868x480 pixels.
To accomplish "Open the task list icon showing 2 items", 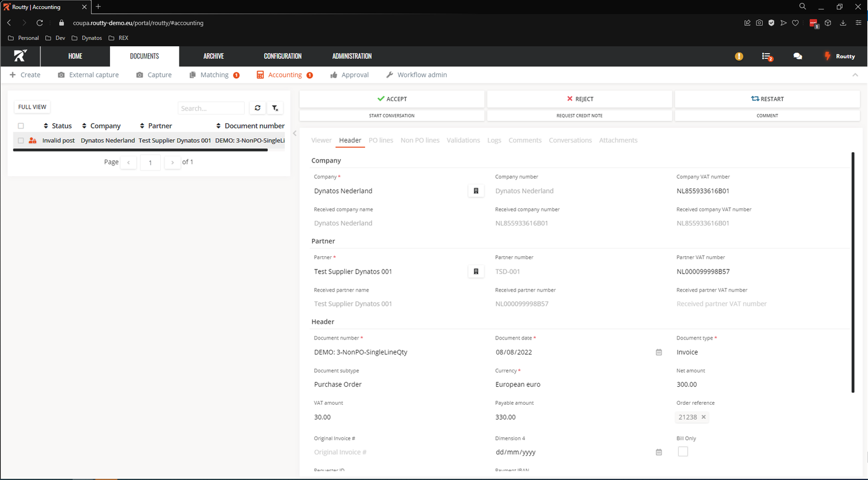I will (x=767, y=56).
